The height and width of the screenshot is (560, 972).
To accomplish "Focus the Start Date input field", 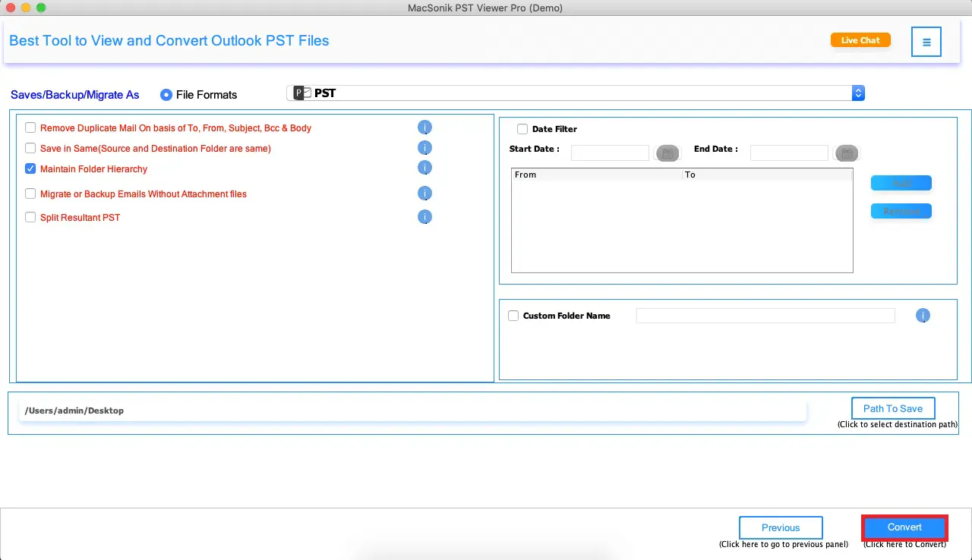I will point(610,153).
